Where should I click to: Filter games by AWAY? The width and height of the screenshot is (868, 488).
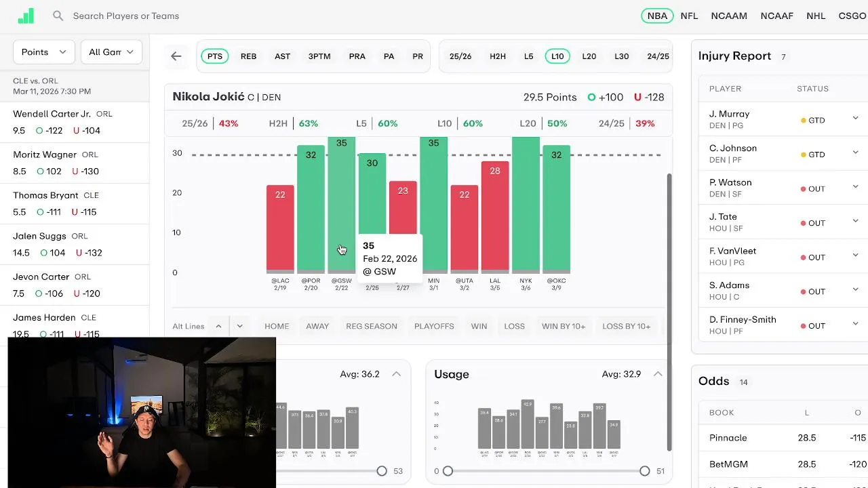[317, 327]
